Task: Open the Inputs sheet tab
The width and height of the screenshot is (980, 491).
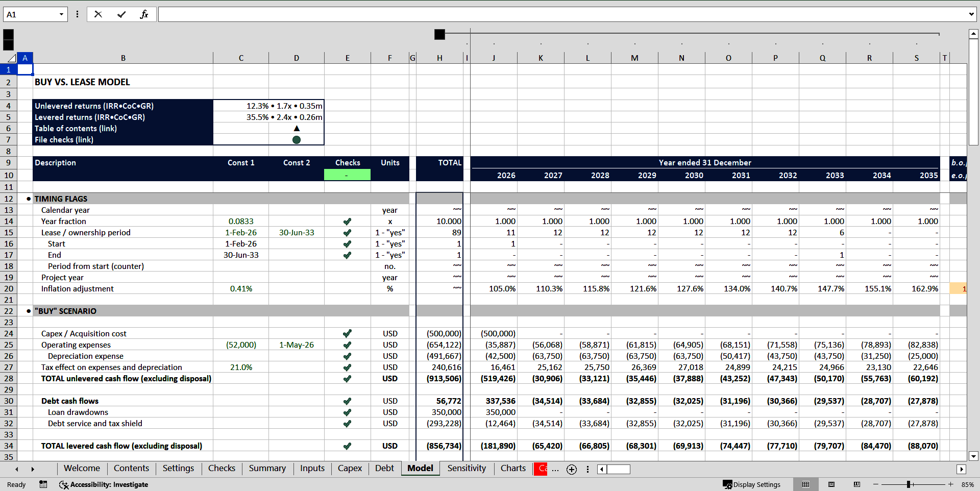Action: pyautogui.click(x=312, y=469)
